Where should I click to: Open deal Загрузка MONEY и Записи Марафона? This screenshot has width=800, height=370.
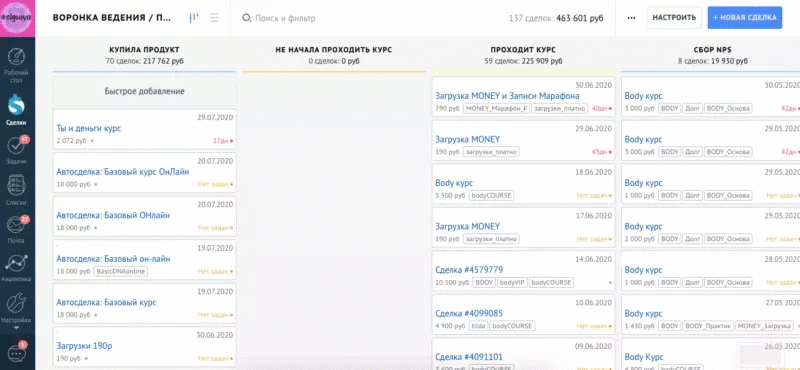[507, 95]
